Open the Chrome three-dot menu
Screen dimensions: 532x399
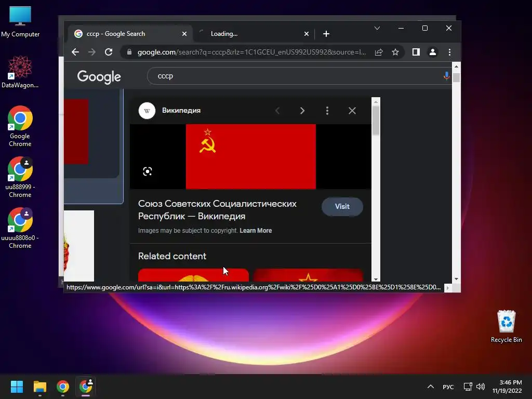tap(449, 52)
